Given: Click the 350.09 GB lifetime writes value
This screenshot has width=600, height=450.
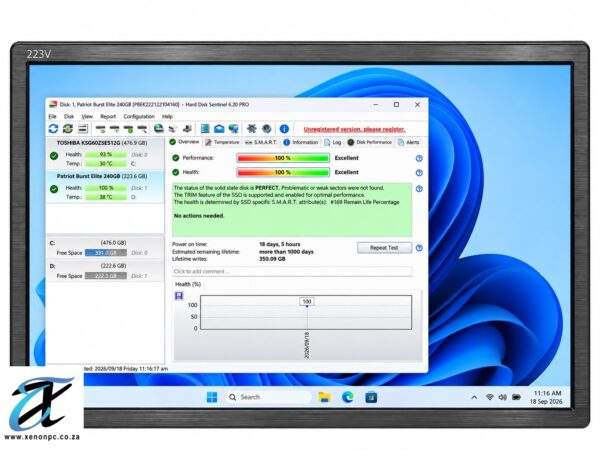Looking at the screenshot, I should [x=272, y=259].
